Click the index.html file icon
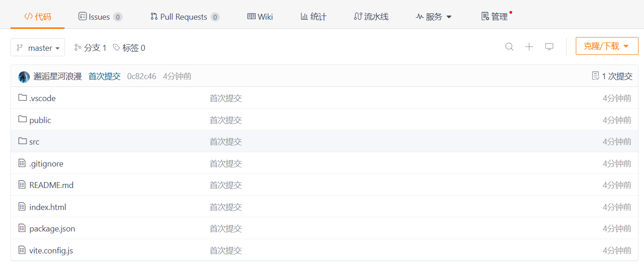The width and height of the screenshot is (644, 274). click(x=22, y=206)
